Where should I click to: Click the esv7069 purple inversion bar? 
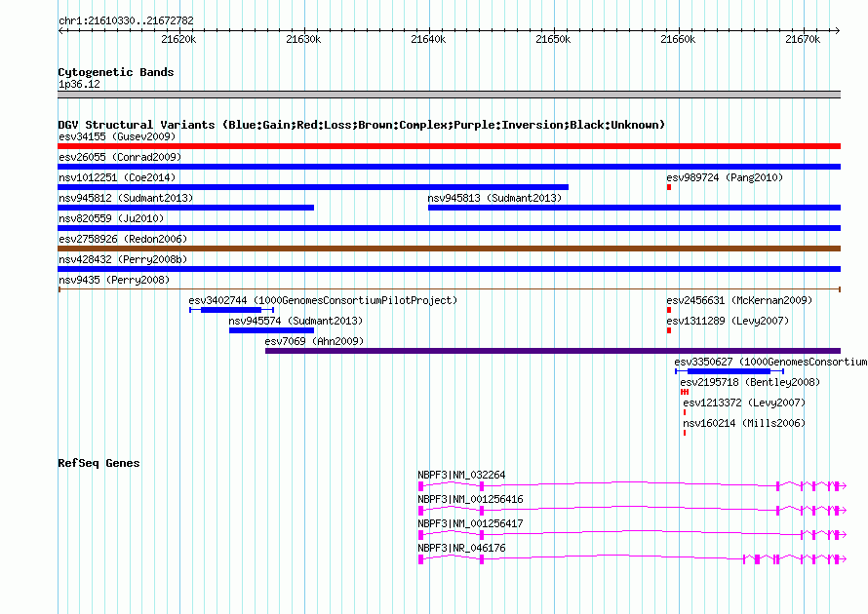(553, 351)
